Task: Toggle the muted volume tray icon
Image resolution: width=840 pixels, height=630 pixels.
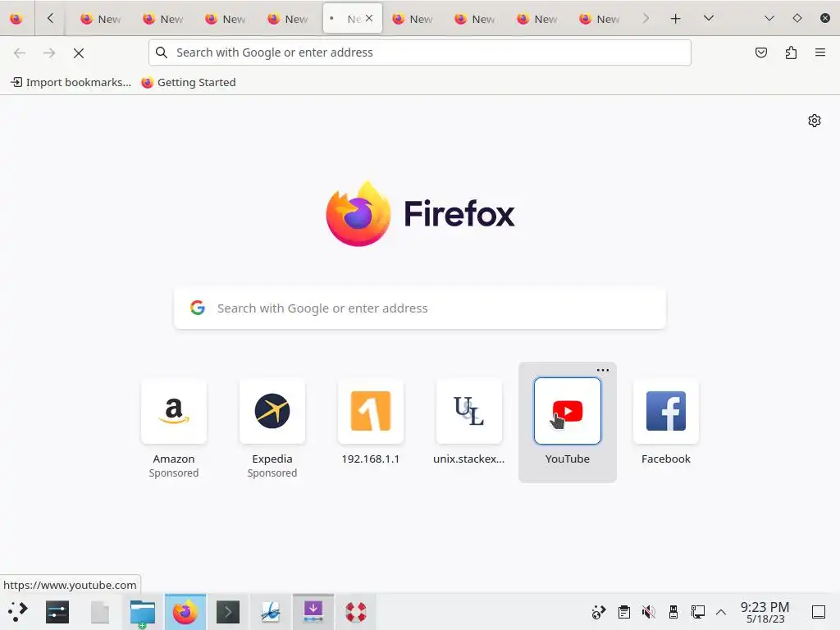Action: [648, 612]
